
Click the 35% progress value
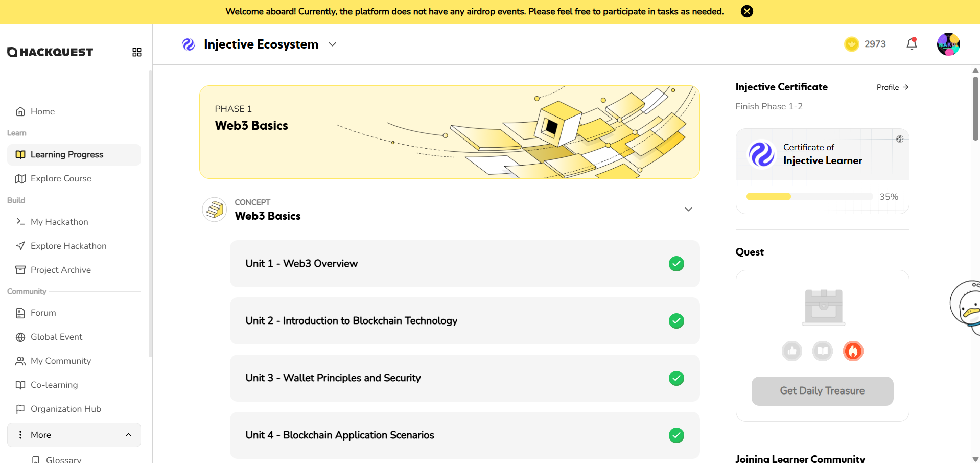[x=889, y=197]
